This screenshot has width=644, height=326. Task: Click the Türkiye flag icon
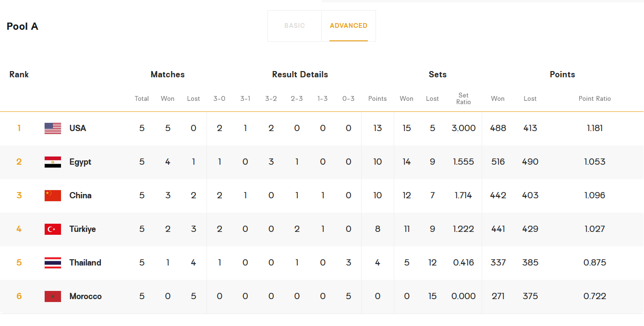(x=53, y=229)
